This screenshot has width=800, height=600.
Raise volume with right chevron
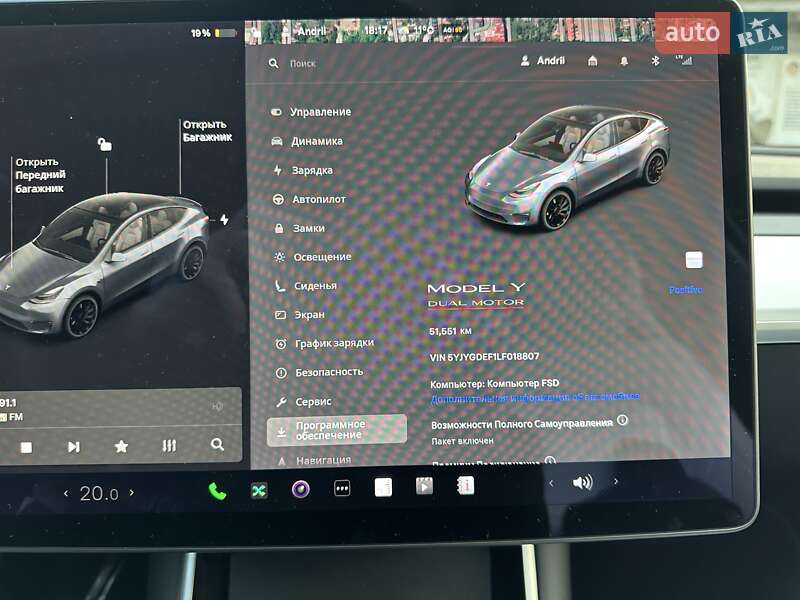[616, 481]
